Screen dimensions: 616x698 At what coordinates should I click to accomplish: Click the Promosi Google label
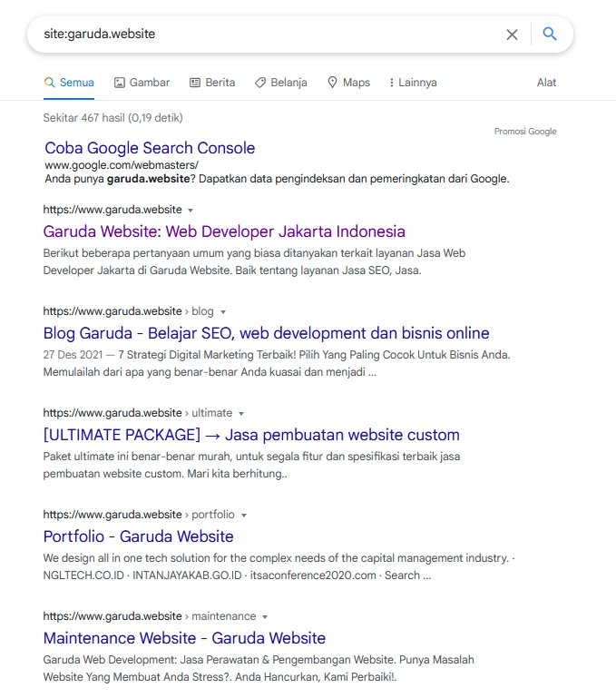pyautogui.click(x=525, y=132)
